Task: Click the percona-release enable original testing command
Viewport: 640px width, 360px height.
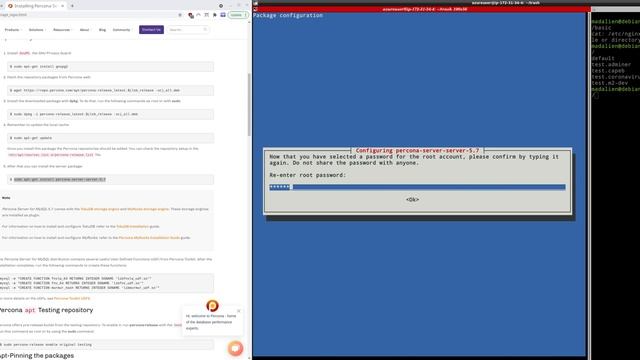Action: (47, 344)
